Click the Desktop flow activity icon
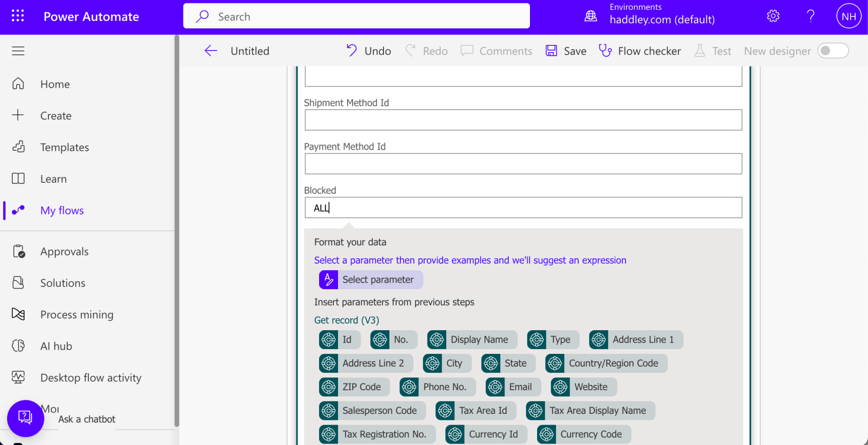This screenshot has height=445, width=868. (18, 377)
